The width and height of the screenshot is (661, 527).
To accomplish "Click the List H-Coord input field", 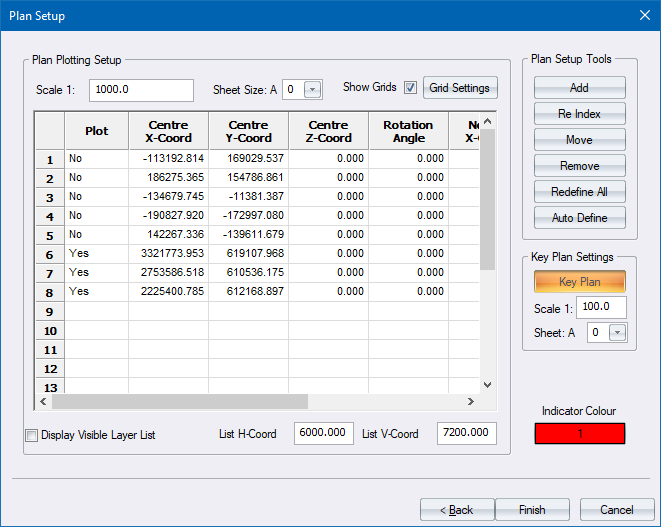I will click(324, 433).
